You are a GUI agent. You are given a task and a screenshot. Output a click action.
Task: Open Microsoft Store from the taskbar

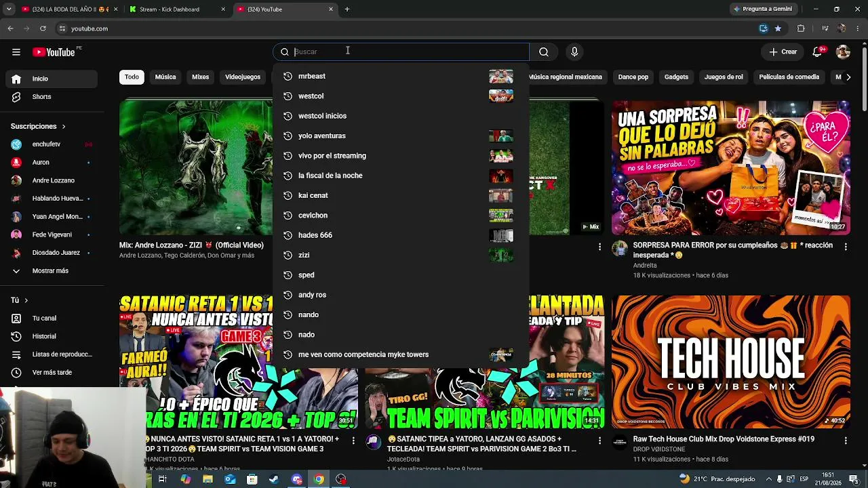tap(252, 479)
